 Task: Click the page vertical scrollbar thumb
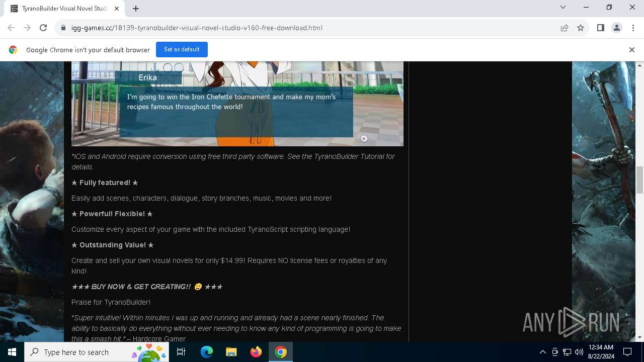640,179
